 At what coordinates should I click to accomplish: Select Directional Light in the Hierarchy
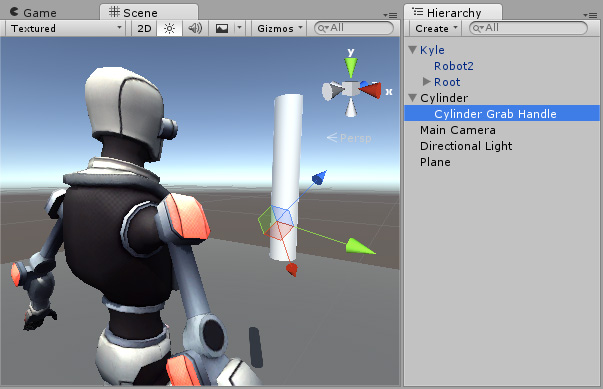tap(466, 146)
